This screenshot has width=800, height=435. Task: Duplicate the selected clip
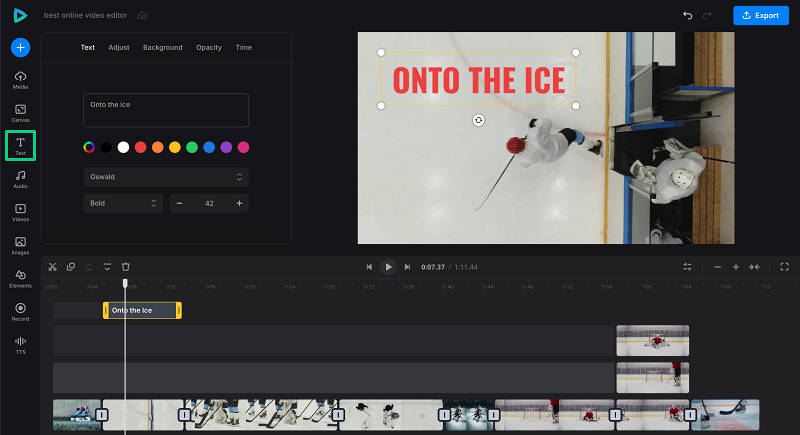[x=71, y=267]
